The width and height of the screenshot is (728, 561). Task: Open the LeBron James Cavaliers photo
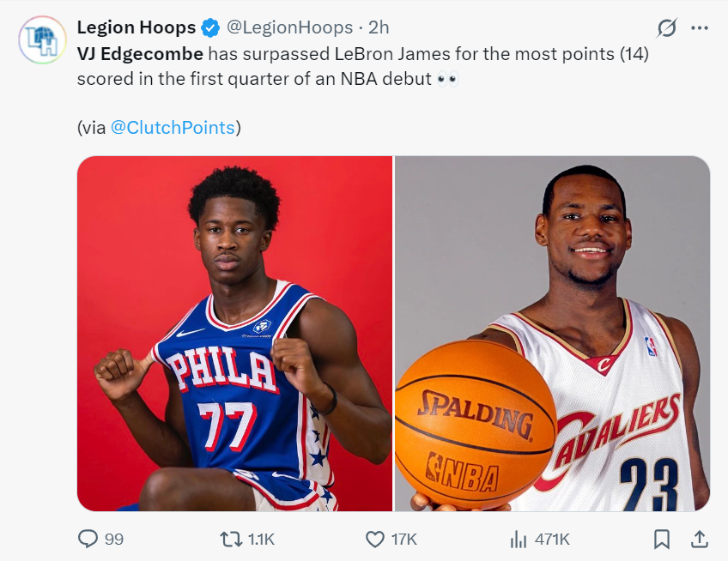coord(552,334)
